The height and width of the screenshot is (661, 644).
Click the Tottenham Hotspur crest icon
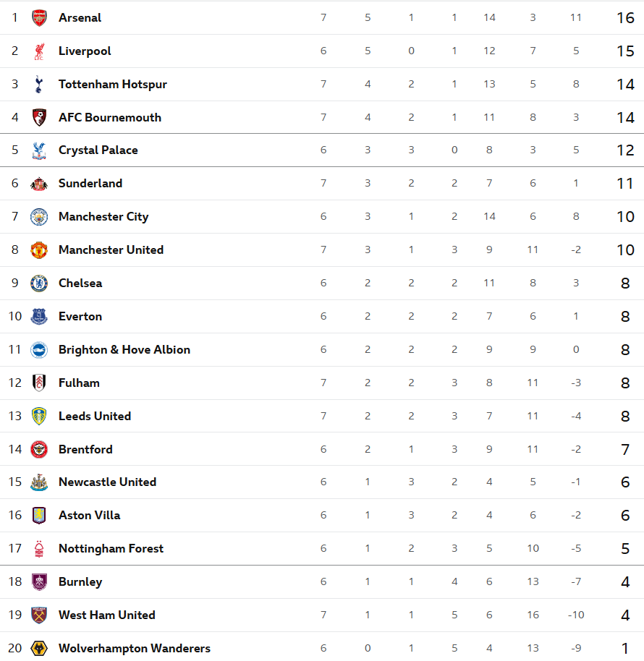tap(39, 85)
